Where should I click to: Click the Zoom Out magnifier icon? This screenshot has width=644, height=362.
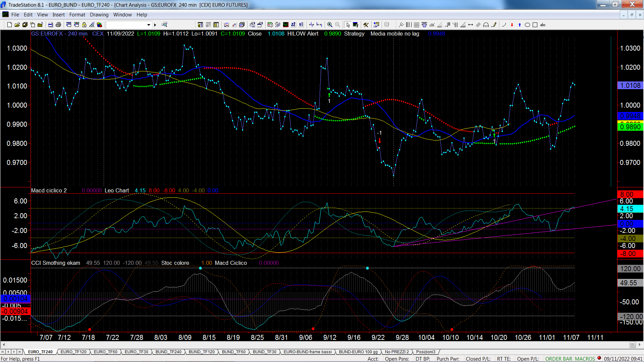[x=337, y=24]
